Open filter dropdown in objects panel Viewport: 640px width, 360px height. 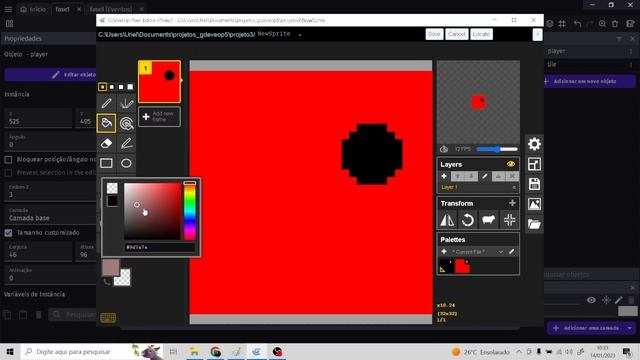pos(620,39)
